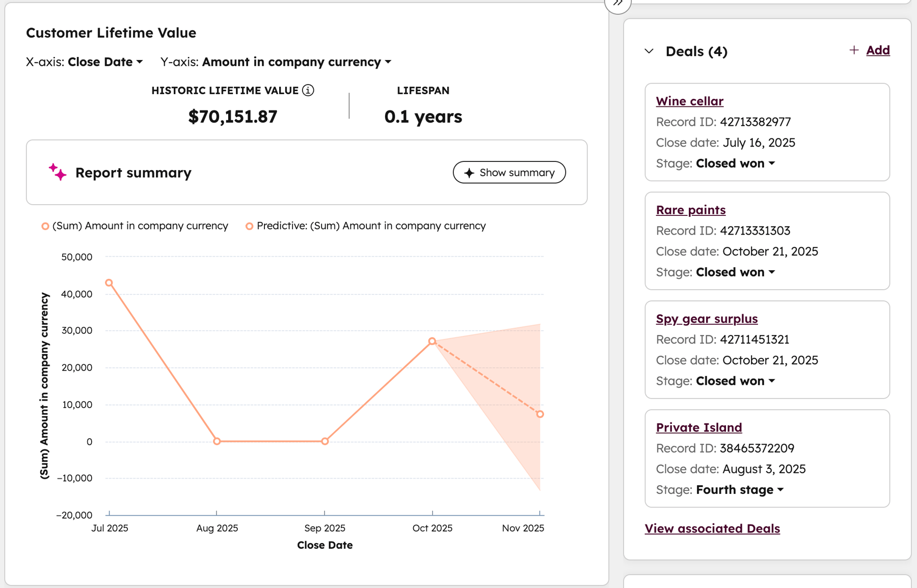Screen dimensions: 917x588
Task: Open Wine cellar stage Closed won dropdown
Action: pyautogui.click(x=735, y=163)
